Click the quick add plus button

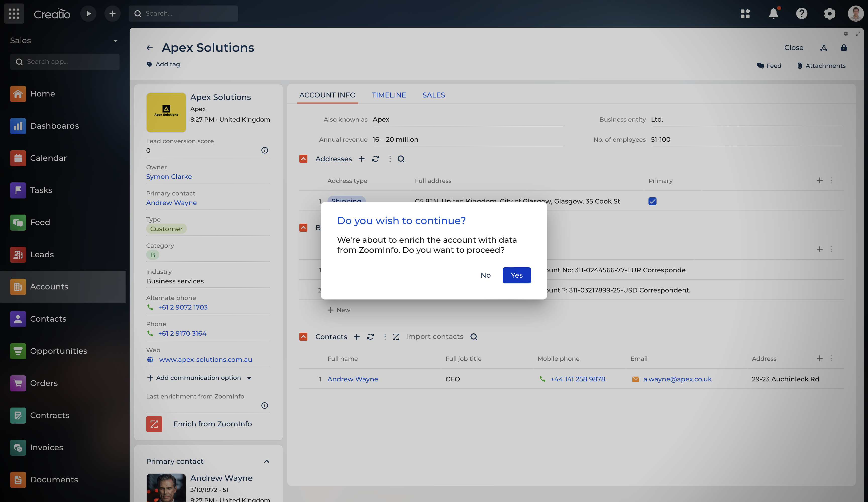click(x=112, y=13)
